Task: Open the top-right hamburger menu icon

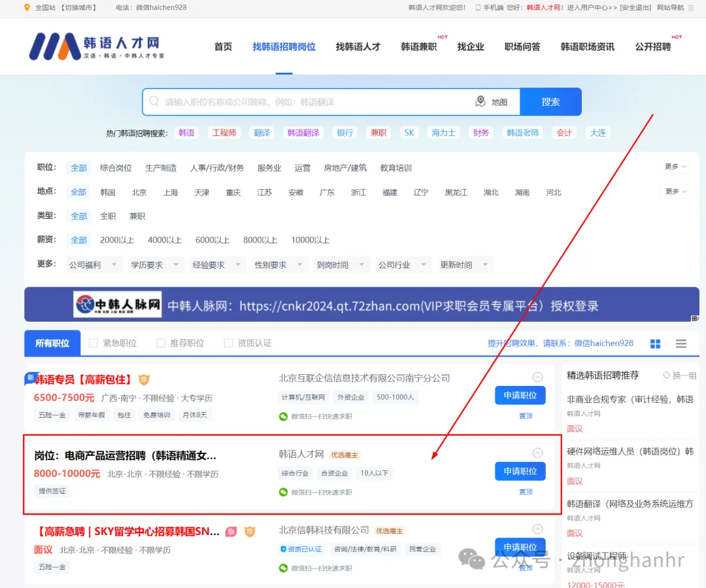Action: (691, 8)
